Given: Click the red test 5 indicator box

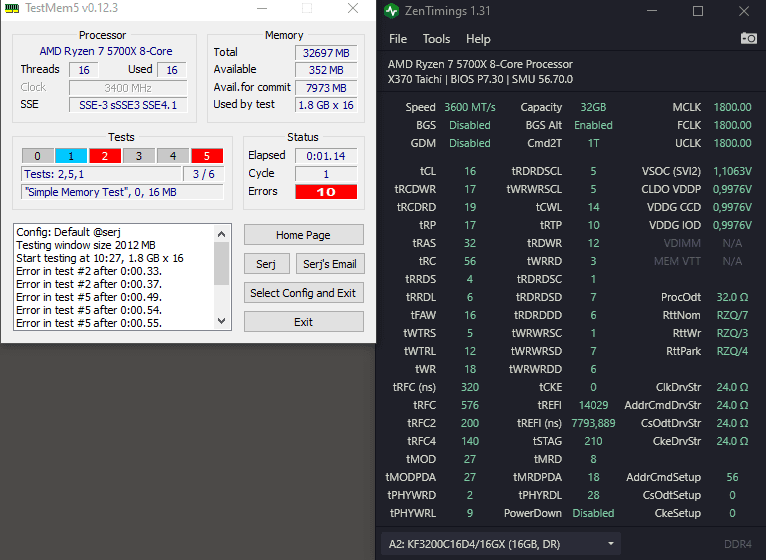Looking at the screenshot, I should [207, 156].
